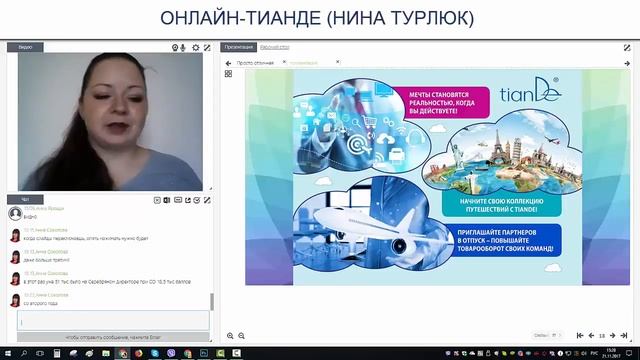Jump to the last slide
Image resolution: width=640 pixels, height=360 pixels.
(x=624, y=336)
